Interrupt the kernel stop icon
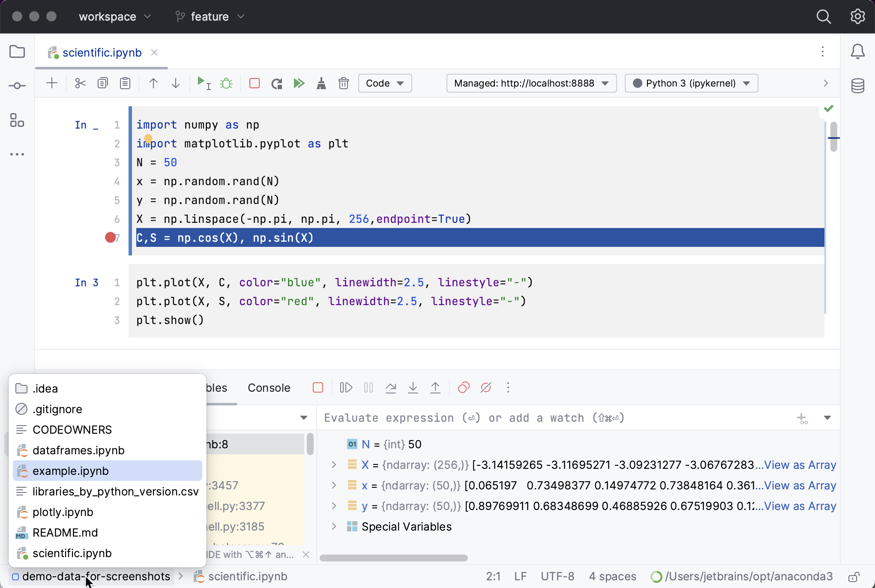875x588 pixels. point(255,83)
